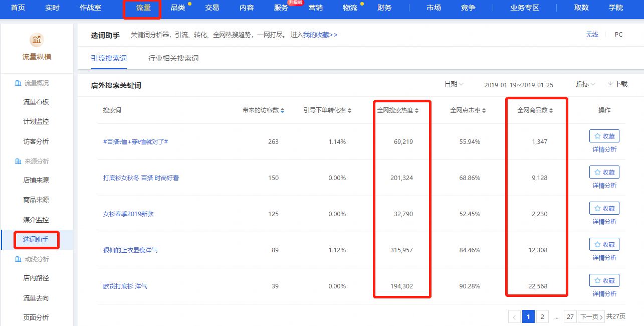Sort by 全网点击率 column arrows
Image resolution: width=644 pixels, height=326 pixels.
pyautogui.click(x=484, y=110)
